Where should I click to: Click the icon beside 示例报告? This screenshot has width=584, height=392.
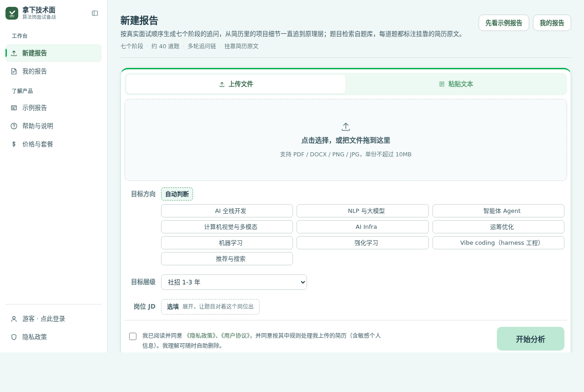pos(14,108)
